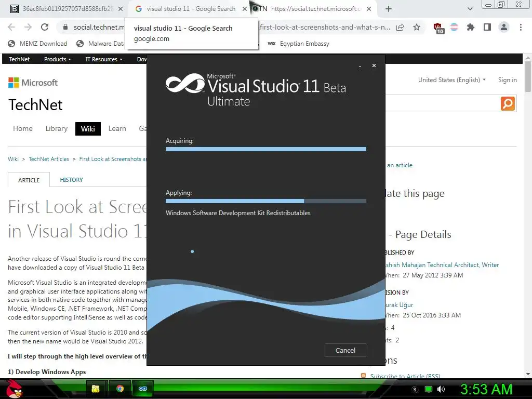Expand the Products dropdown menu
The image size is (532, 399).
coord(57,59)
